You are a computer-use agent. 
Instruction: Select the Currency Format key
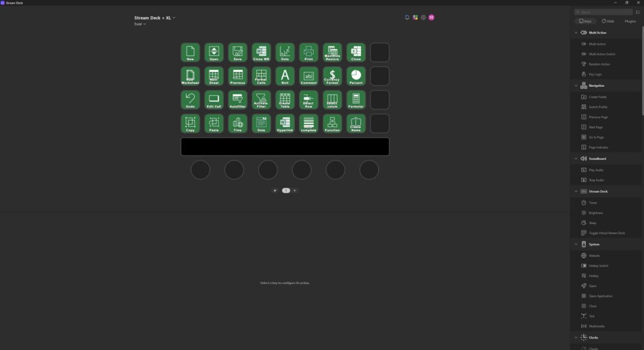click(332, 76)
